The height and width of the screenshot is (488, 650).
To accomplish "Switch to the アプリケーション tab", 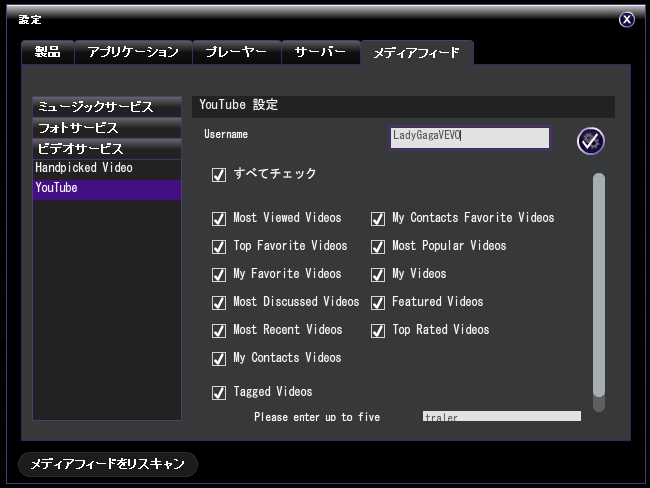I will (x=133, y=52).
